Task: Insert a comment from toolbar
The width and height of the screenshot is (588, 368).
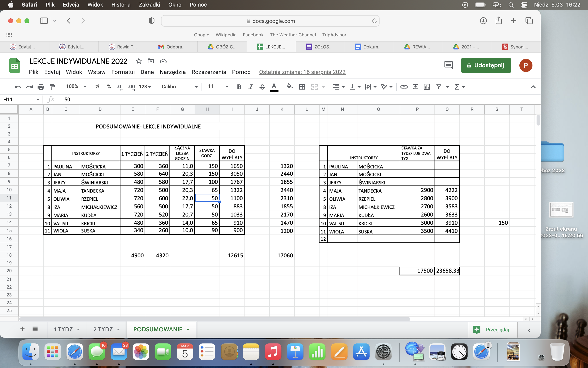Action: (415, 87)
